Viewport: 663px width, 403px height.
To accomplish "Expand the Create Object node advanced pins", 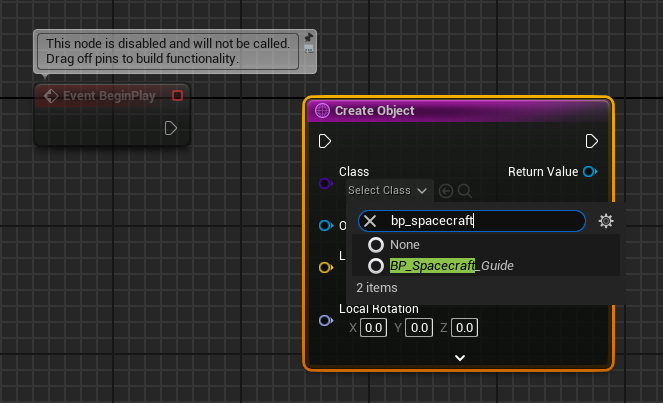I will tap(459, 357).
